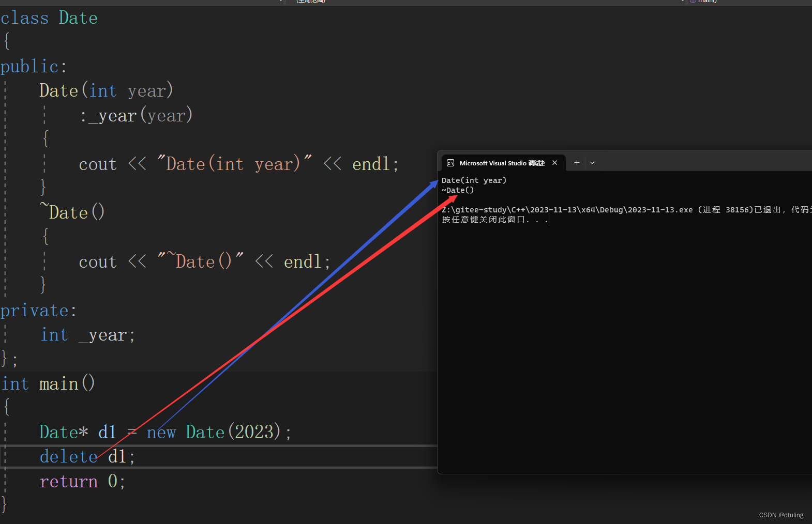This screenshot has width=812, height=524.
Task: Click the 'Date* d1' pointer declaration
Action: pyautogui.click(x=78, y=432)
